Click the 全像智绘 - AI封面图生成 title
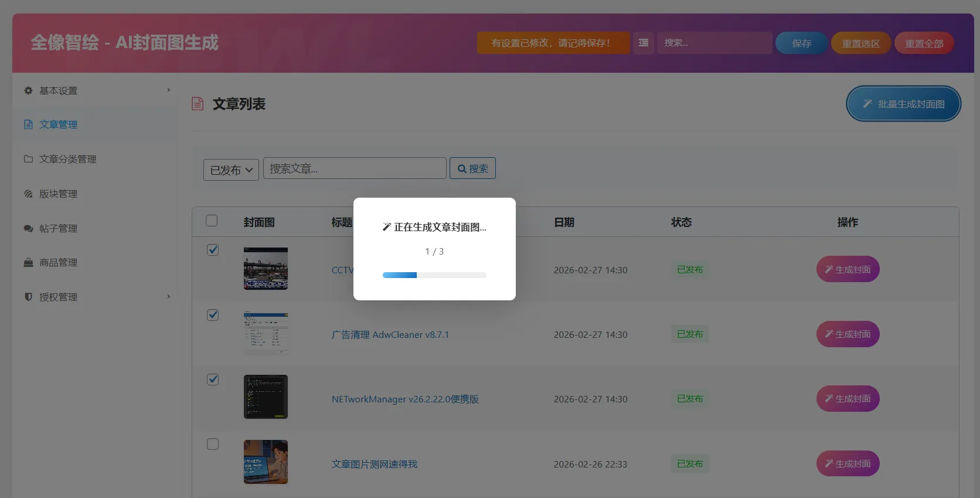 pos(124,43)
